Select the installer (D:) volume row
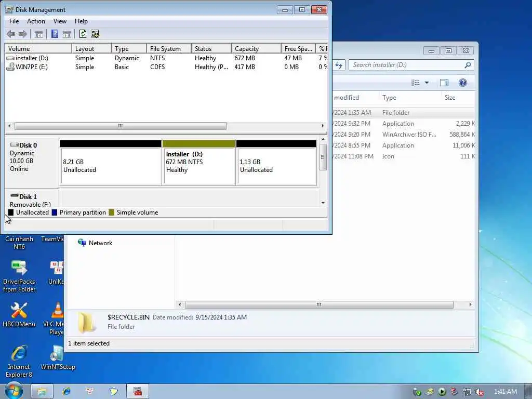The width and height of the screenshot is (532, 399). pos(166,58)
